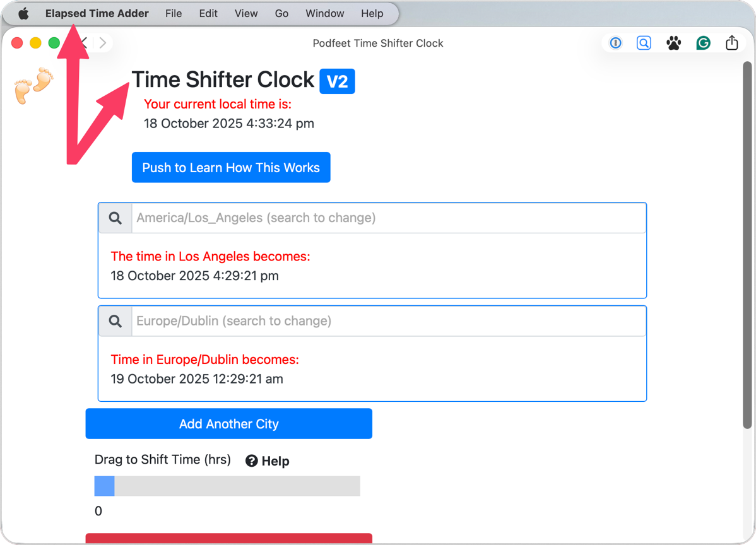
Task: Click the Share button in the toolbar
Action: 731,43
